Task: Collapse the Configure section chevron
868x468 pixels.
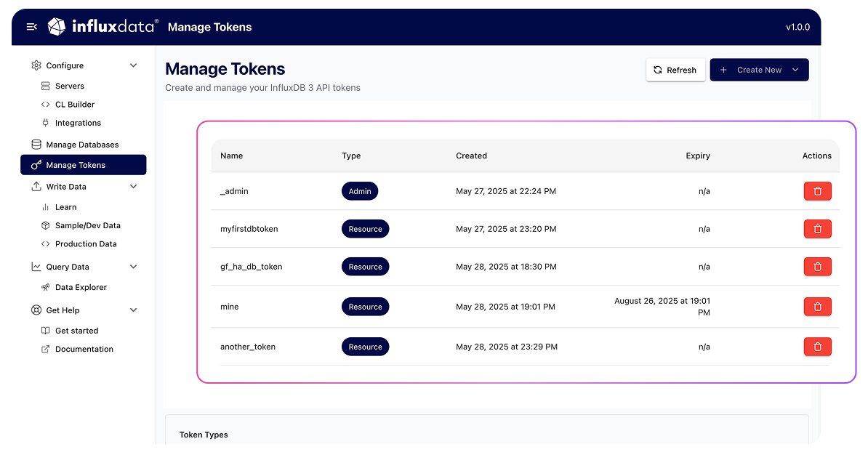Action: click(x=134, y=65)
